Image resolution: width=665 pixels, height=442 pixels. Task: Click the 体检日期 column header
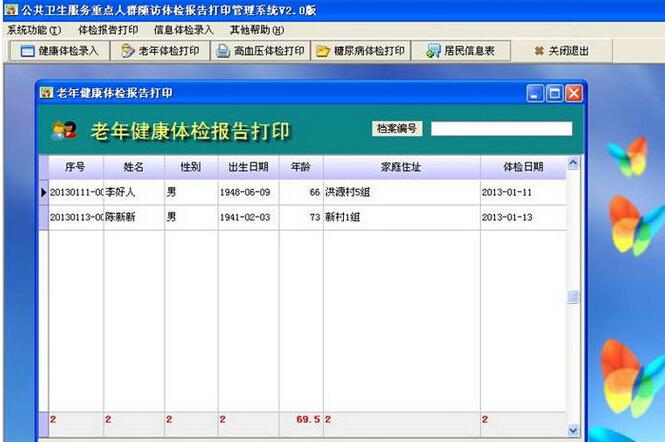pyautogui.click(x=523, y=167)
